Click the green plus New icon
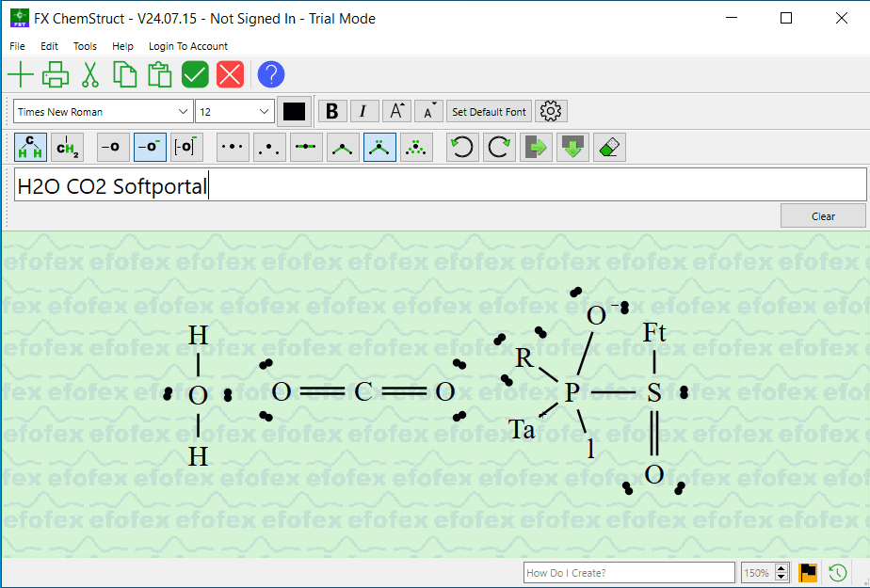Screen dimensions: 870x588 click(x=21, y=75)
